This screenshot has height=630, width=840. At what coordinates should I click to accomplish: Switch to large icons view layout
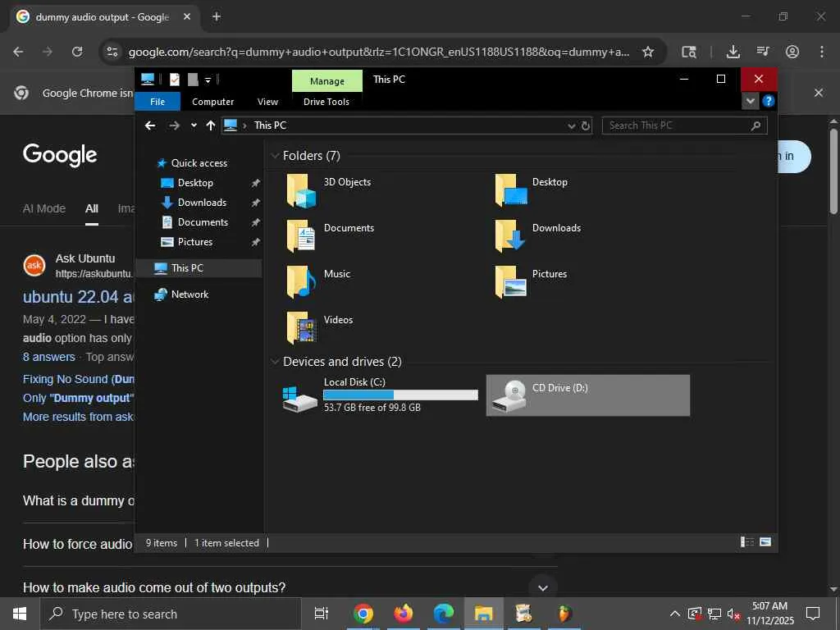tap(765, 542)
